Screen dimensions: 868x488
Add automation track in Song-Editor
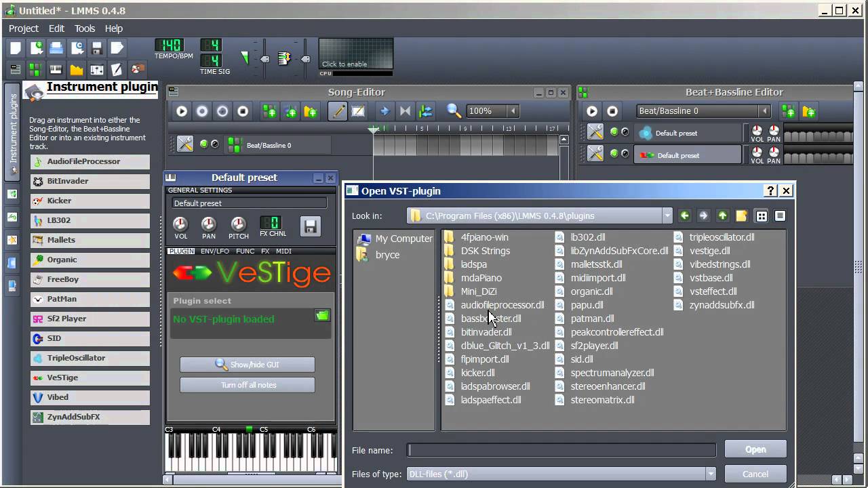(x=311, y=111)
